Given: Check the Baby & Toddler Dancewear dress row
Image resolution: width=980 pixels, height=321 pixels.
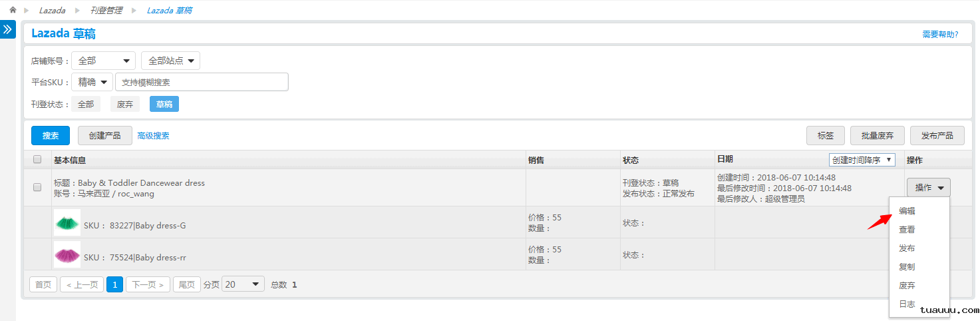Looking at the screenshot, I should pyautogui.click(x=37, y=188).
